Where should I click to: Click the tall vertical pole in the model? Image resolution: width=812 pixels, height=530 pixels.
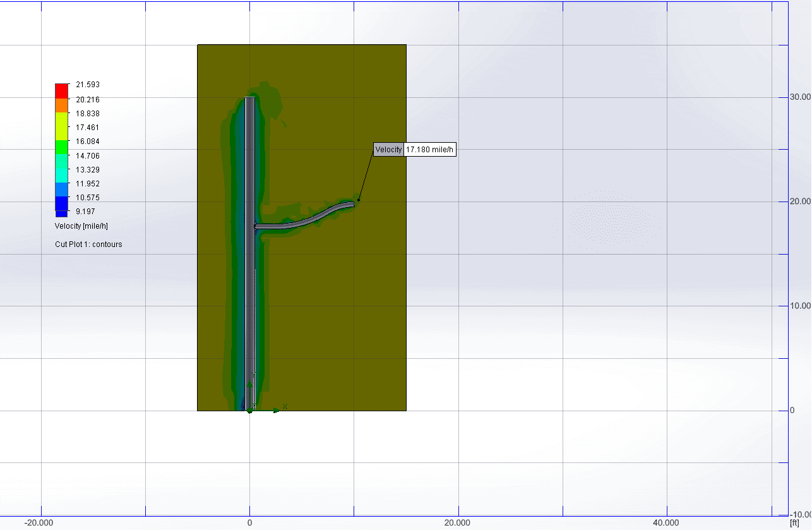(249, 253)
